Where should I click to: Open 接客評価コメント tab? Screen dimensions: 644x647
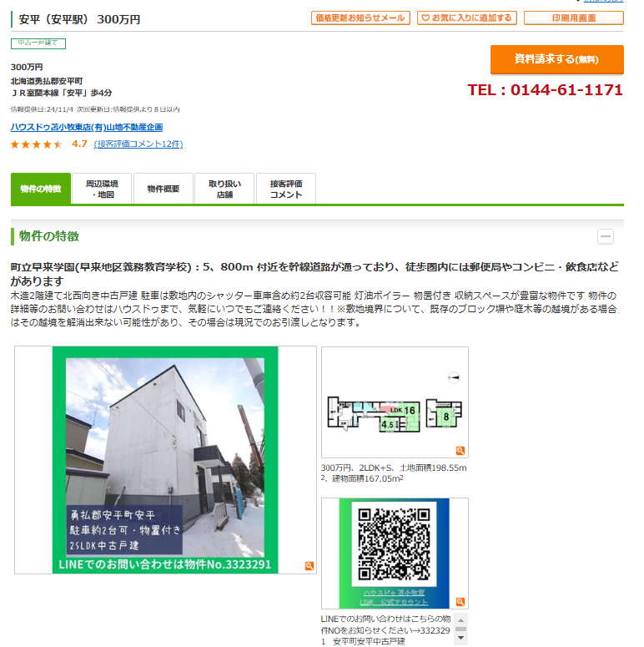click(286, 189)
